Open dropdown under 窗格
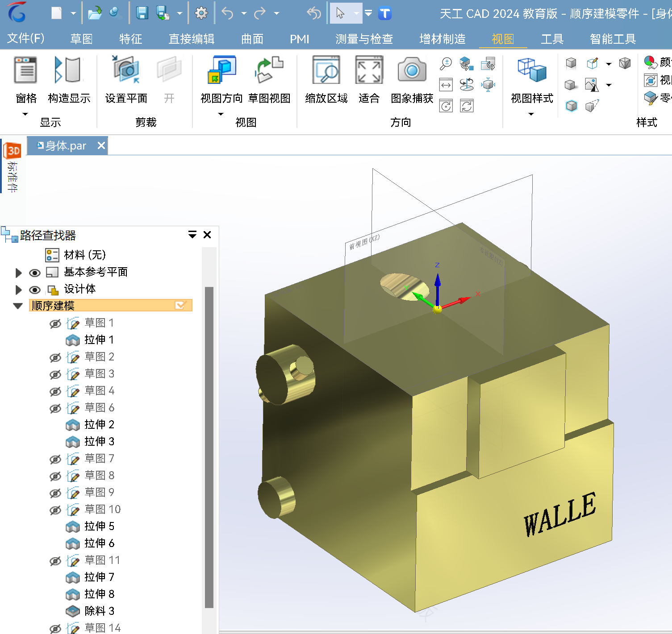Image resolution: width=672 pixels, height=634 pixels. [25, 114]
